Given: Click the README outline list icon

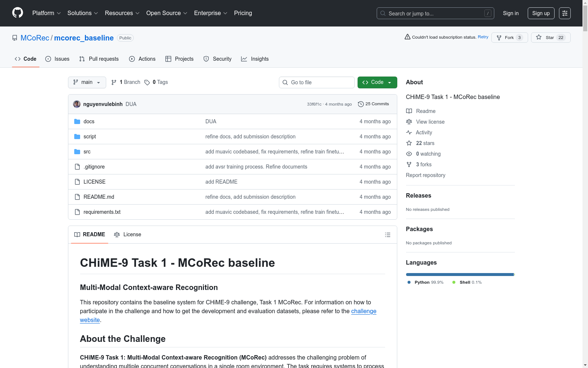Looking at the screenshot, I should tap(387, 235).
